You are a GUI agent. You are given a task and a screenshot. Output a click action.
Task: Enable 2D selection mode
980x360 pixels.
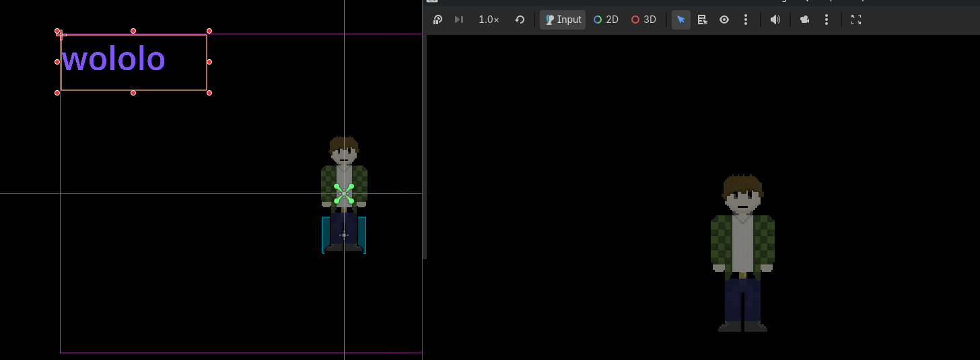tap(606, 20)
